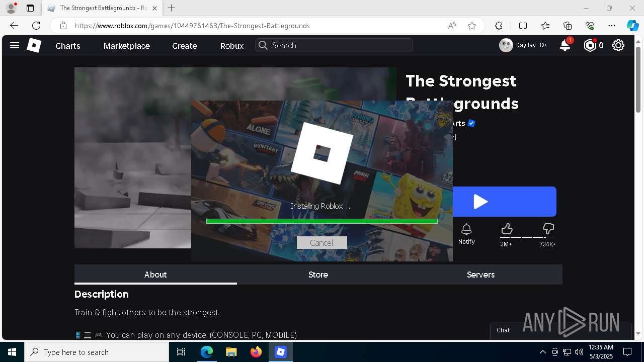Open the Create page
The height and width of the screenshot is (362, 644).
tap(185, 46)
